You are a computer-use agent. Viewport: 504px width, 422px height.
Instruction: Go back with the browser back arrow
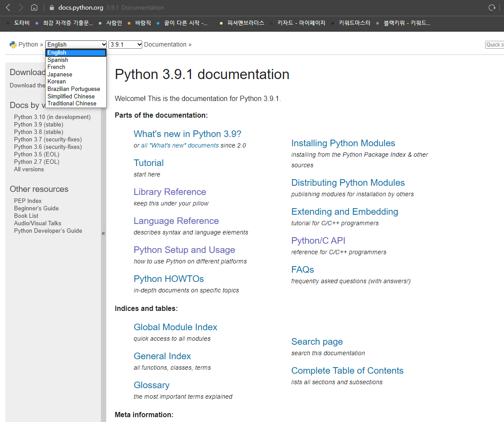pos(8,7)
